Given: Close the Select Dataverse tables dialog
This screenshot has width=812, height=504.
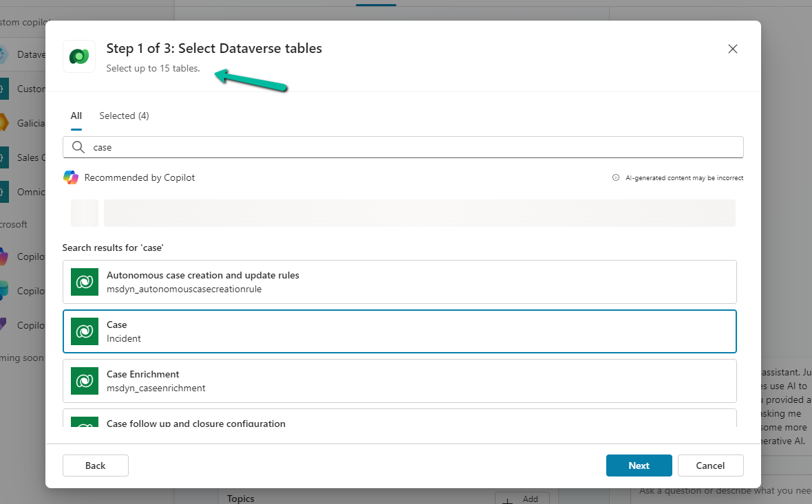Looking at the screenshot, I should pos(733,49).
